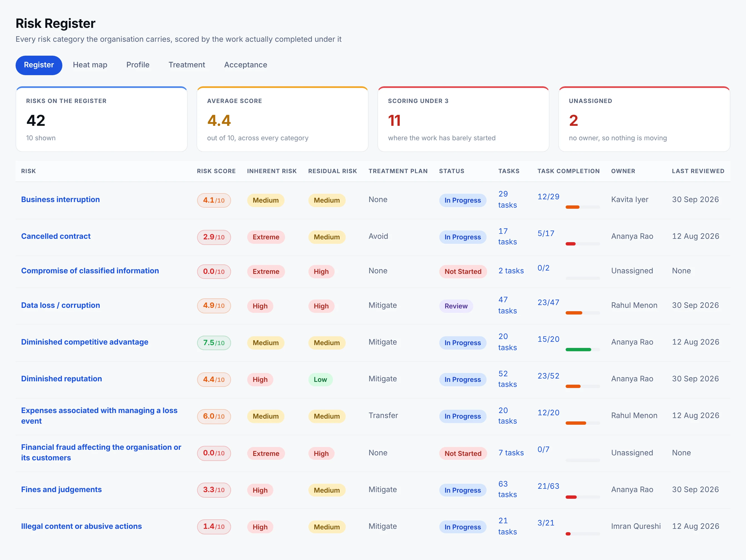Click the Scoring Under 3 card
This screenshot has width=746, height=560.
pyautogui.click(x=463, y=119)
